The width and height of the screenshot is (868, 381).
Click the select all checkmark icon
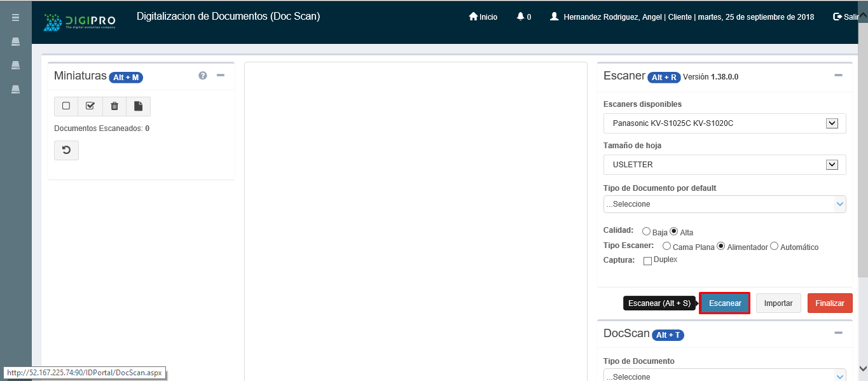(x=90, y=106)
